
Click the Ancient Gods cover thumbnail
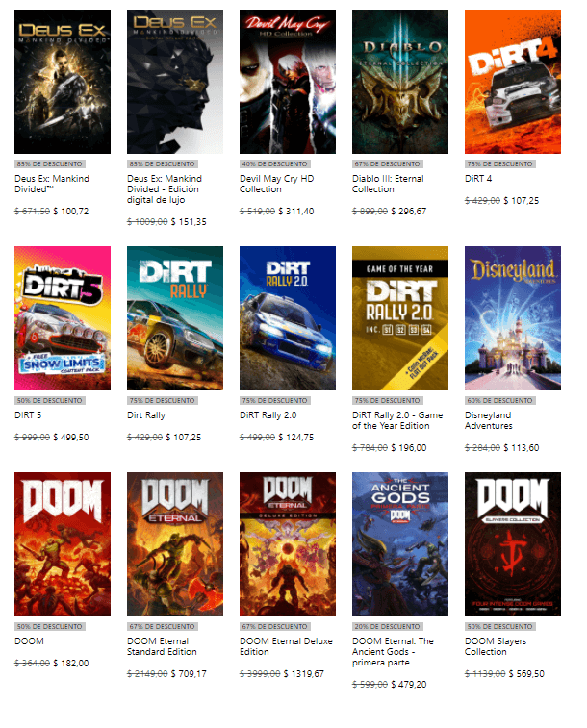click(x=399, y=543)
